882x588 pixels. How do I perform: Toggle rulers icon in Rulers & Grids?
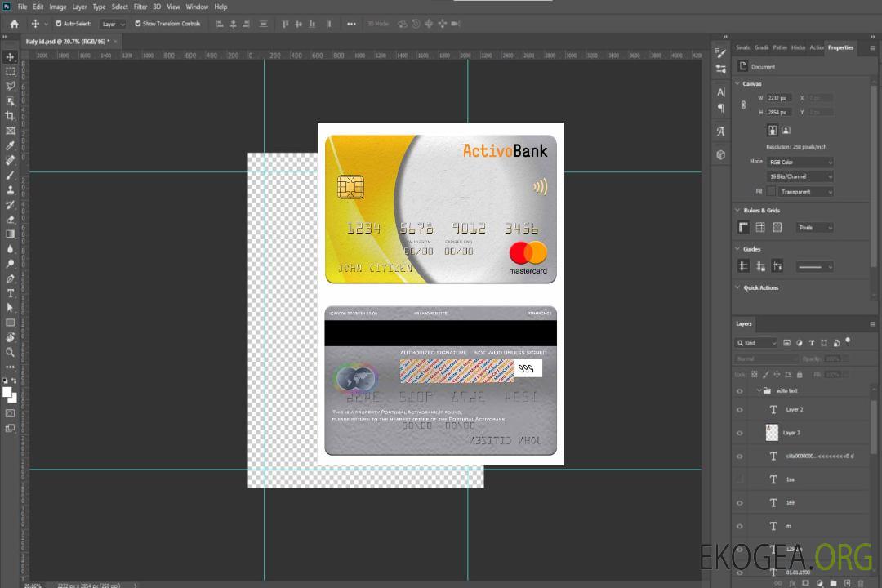pyautogui.click(x=744, y=227)
